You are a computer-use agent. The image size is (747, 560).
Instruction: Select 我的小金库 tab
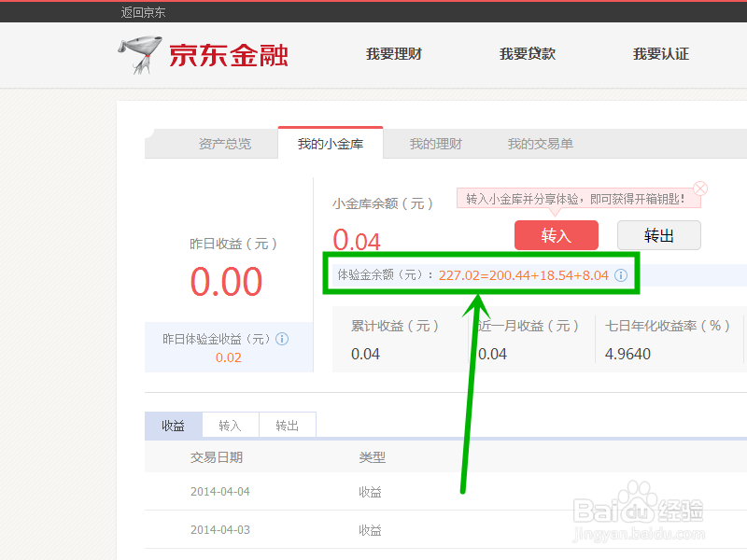point(331,144)
